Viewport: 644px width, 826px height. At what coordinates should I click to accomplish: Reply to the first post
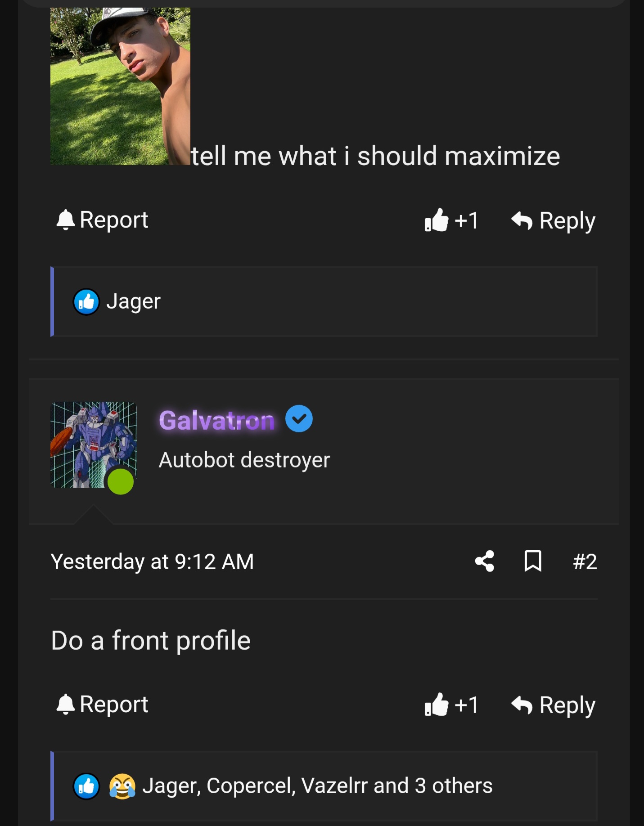click(553, 220)
